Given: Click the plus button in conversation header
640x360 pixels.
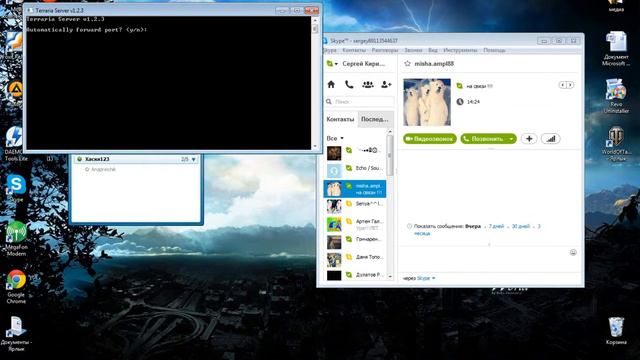Looking at the screenshot, I should (x=529, y=139).
